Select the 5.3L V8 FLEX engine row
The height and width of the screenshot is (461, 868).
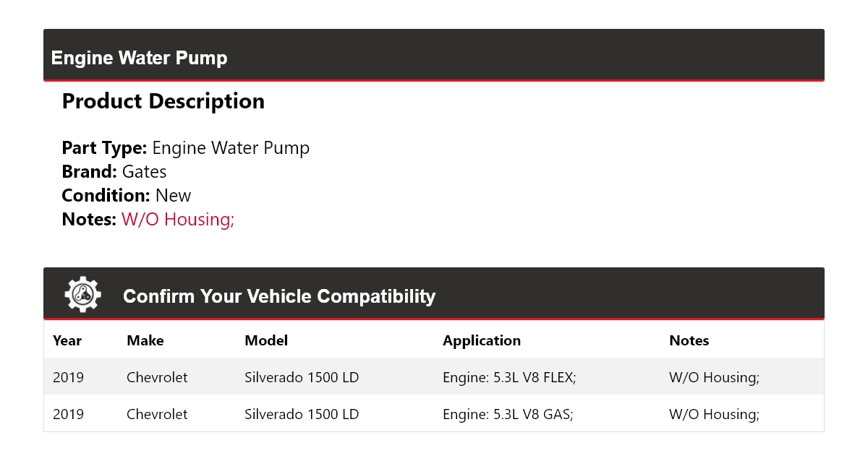[x=434, y=376]
